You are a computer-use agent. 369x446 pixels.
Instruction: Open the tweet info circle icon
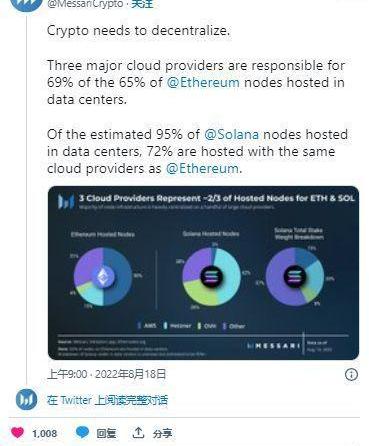[351, 374]
